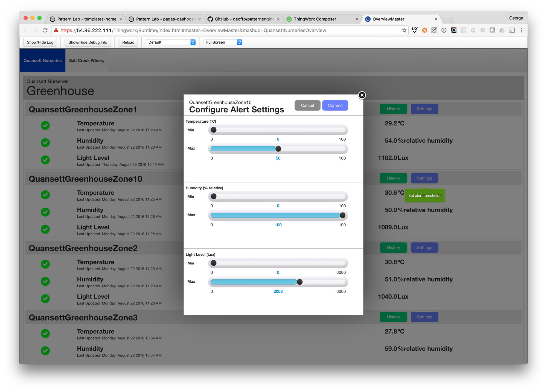The width and height of the screenshot is (547, 392).
Task: Click the Light Level Max slider handle
Action: click(300, 282)
